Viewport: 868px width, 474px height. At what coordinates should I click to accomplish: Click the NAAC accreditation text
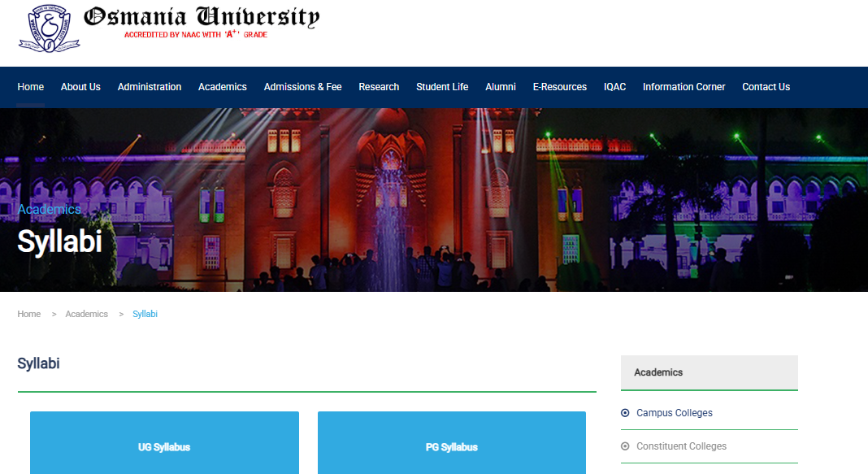[196, 34]
